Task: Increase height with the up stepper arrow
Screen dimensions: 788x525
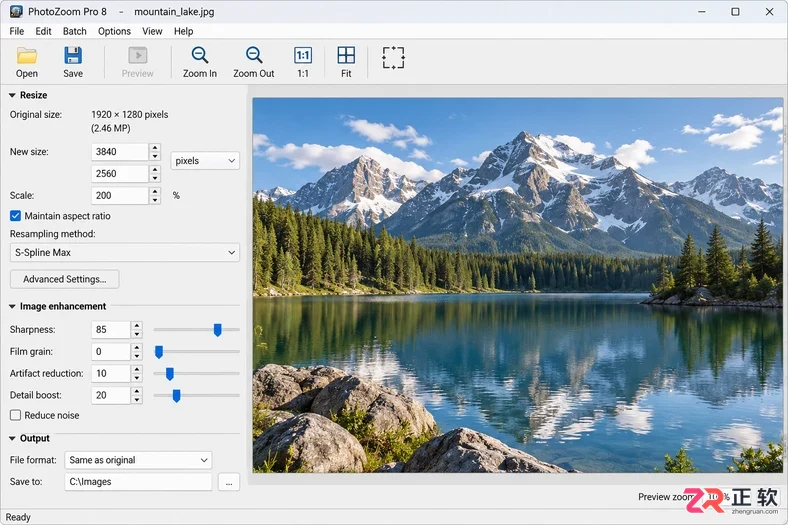Action: point(155,170)
